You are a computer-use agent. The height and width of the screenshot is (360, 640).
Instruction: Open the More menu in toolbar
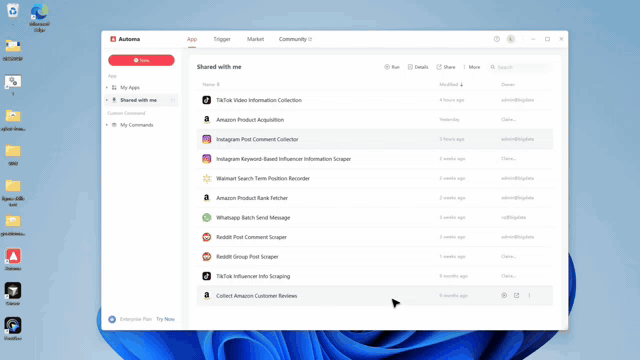tap(471, 67)
